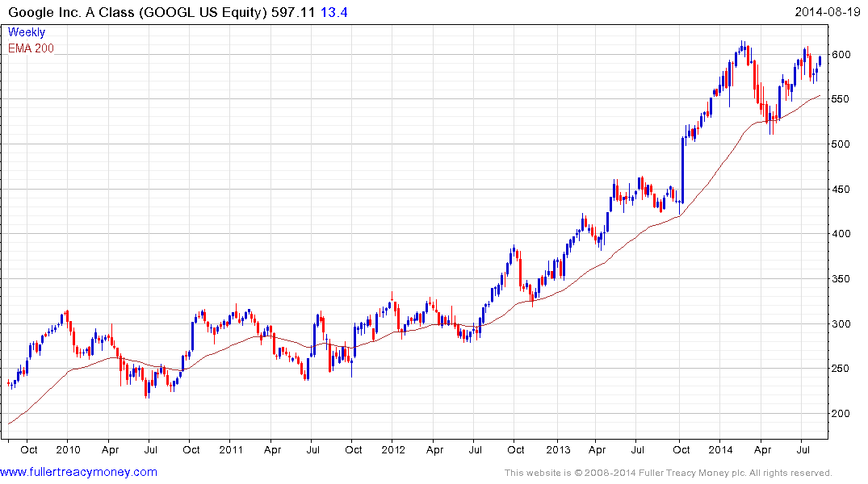Image resolution: width=868 pixels, height=484 pixels.
Task: Click the 2010 year label on time axis
Action: point(68,449)
